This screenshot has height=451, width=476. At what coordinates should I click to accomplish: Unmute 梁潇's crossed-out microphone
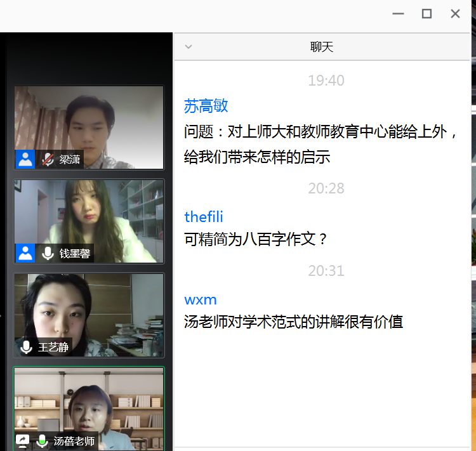(x=48, y=159)
